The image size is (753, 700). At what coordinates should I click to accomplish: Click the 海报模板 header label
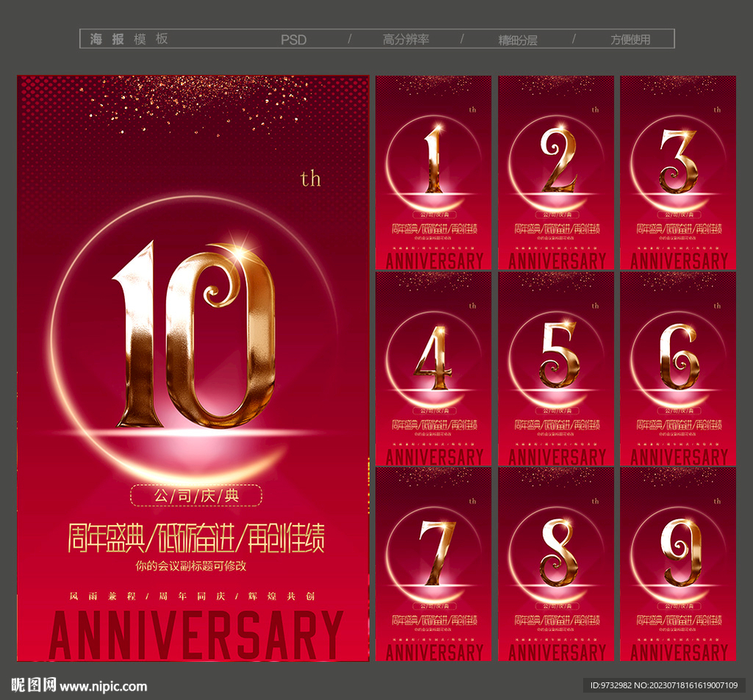click(x=129, y=39)
